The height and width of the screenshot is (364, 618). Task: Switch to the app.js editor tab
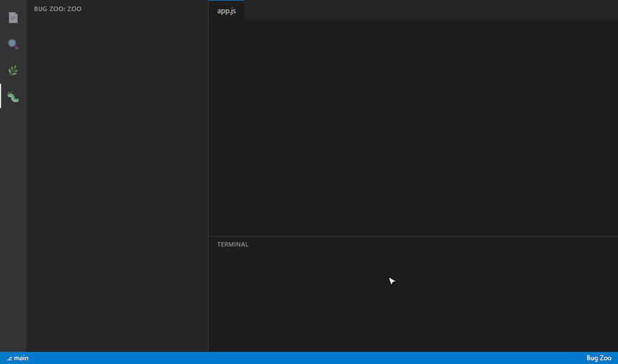tap(227, 11)
